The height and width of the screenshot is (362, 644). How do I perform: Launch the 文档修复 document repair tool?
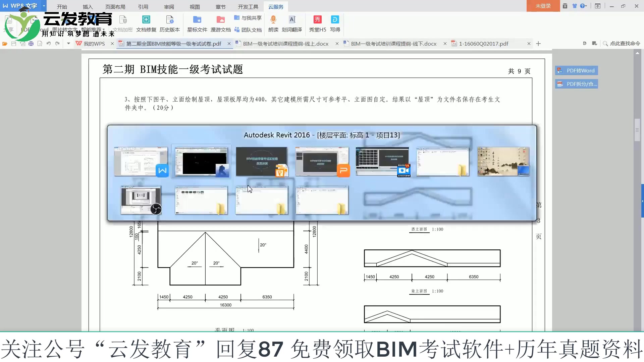pyautogui.click(x=146, y=23)
